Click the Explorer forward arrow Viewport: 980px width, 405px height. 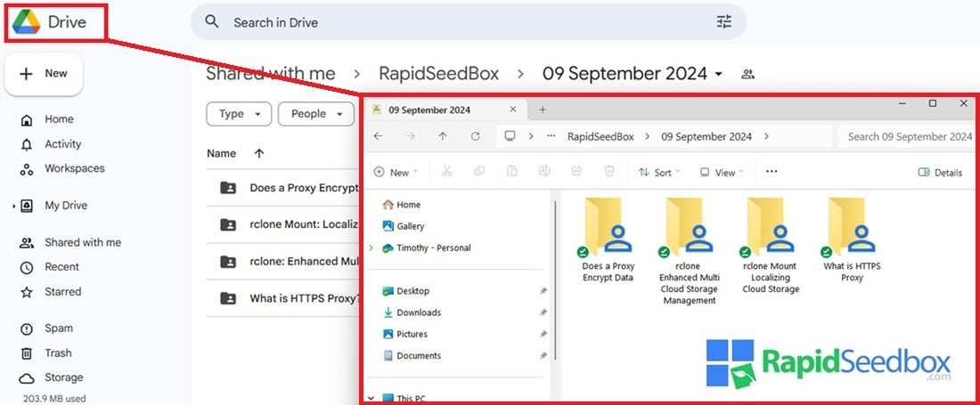pos(411,136)
